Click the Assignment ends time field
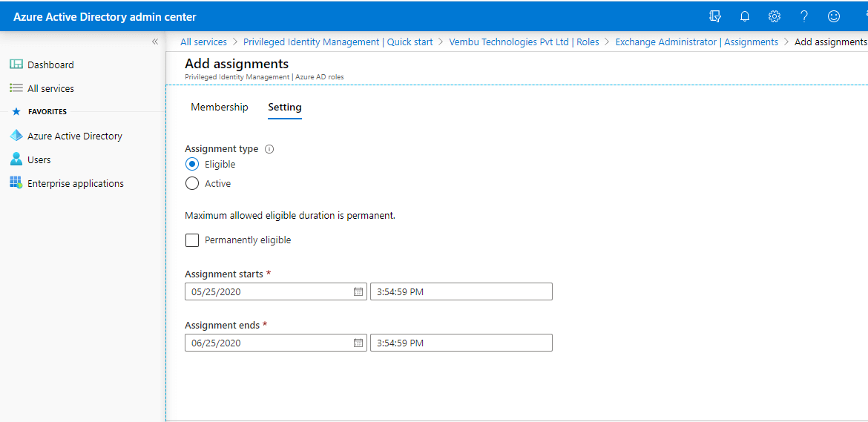Screen dimensions: 868x422 tap(461, 343)
